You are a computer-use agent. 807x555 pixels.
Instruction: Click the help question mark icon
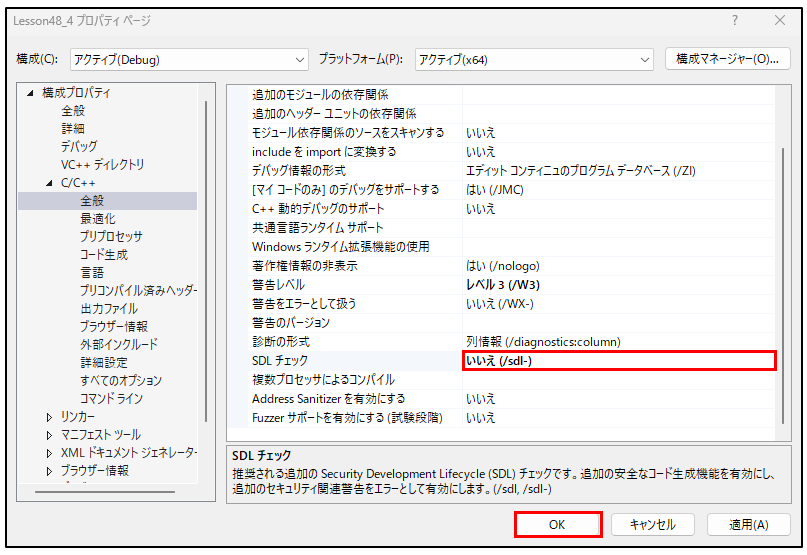pyautogui.click(x=735, y=21)
